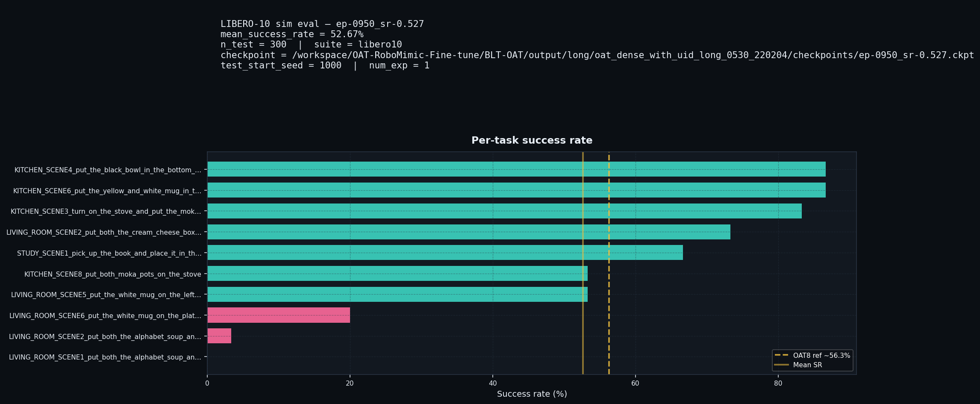The width and height of the screenshot is (980, 404).
Task: Click the teal bar for STUDY_SCENE1
Action: (x=445, y=253)
